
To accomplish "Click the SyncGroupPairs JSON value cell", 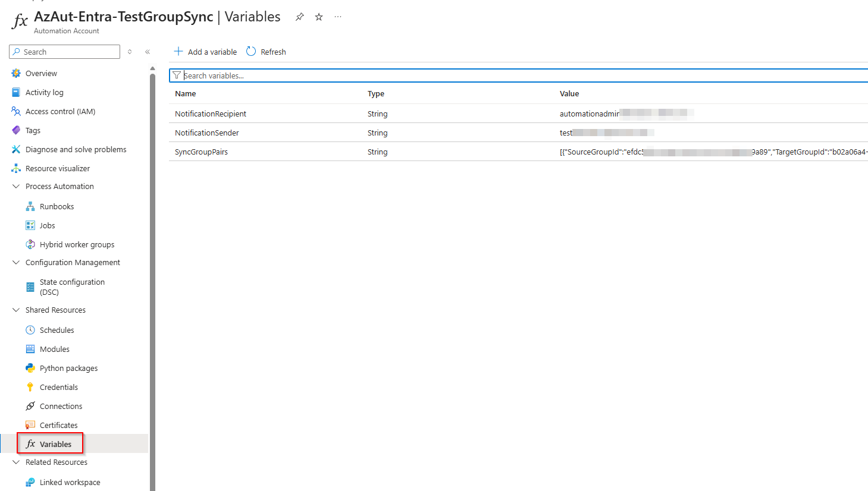I will coord(713,152).
